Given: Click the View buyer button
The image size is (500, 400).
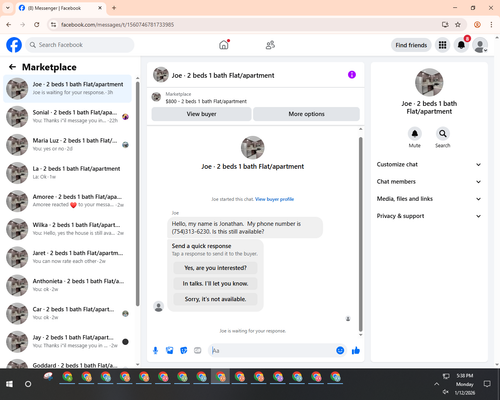Looking at the screenshot, I should pyautogui.click(x=201, y=114).
